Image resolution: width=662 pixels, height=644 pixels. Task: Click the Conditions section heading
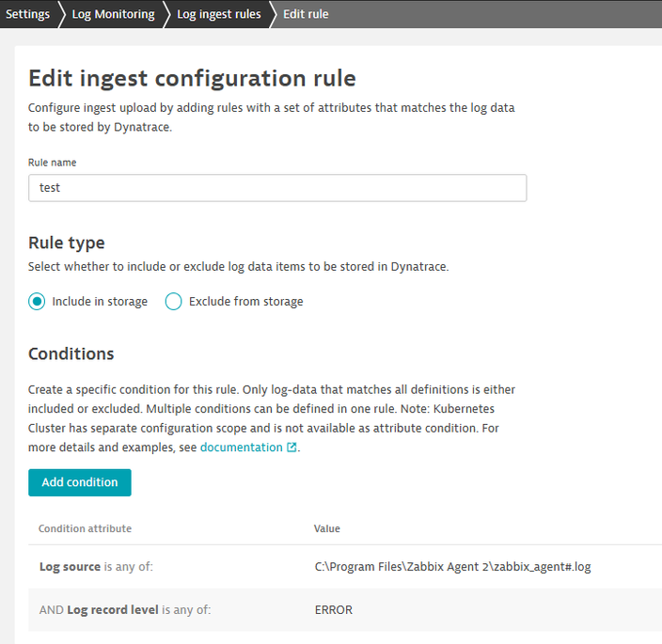point(71,354)
